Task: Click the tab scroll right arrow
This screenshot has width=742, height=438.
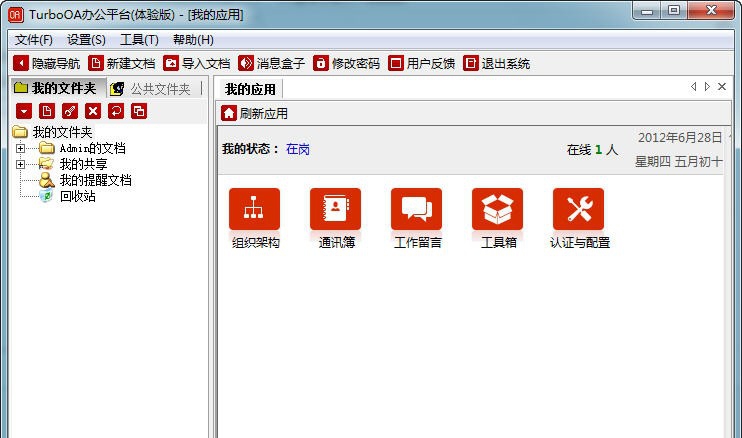Action: pos(707,87)
